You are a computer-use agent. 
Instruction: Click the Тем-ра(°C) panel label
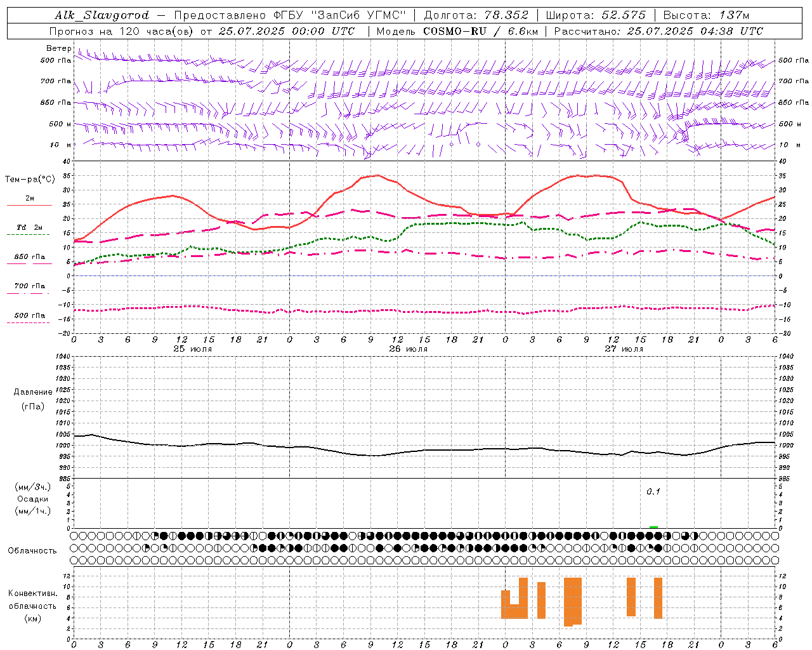click(30, 180)
